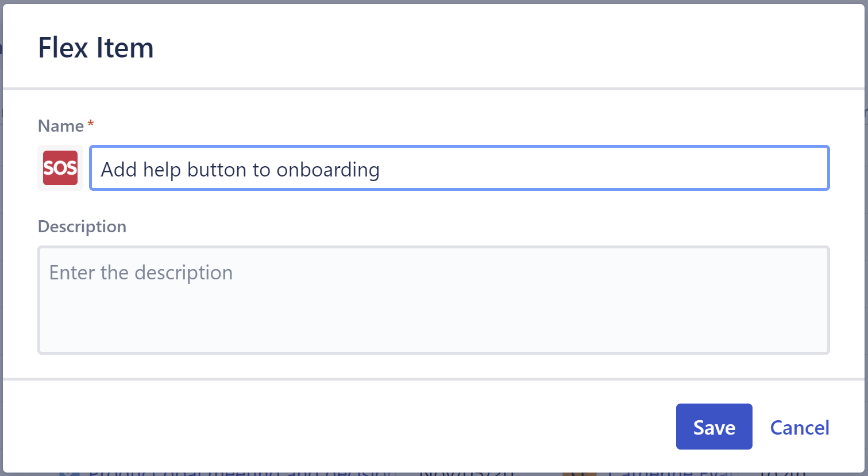Image resolution: width=868 pixels, height=476 pixels.
Task: Click the partially hidden date below the dialog
Action: click(x=465, y=473)
